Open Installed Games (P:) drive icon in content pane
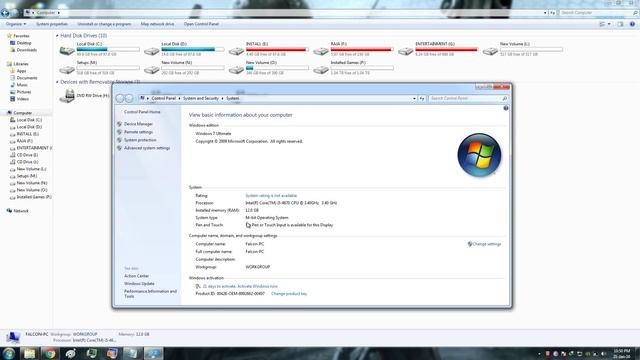This screenshot has width=640, height=360. point(321,70)
